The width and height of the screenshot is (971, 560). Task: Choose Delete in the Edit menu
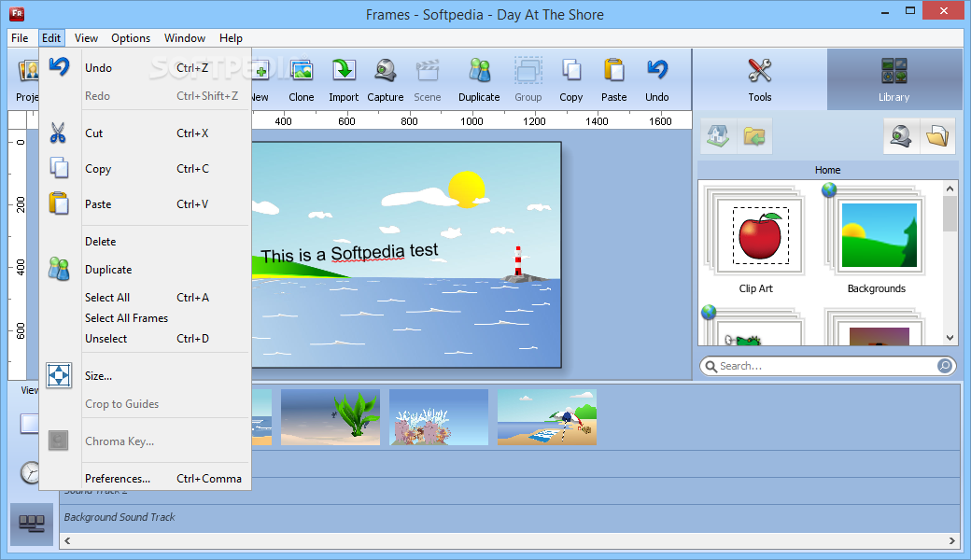pos(146,242)
